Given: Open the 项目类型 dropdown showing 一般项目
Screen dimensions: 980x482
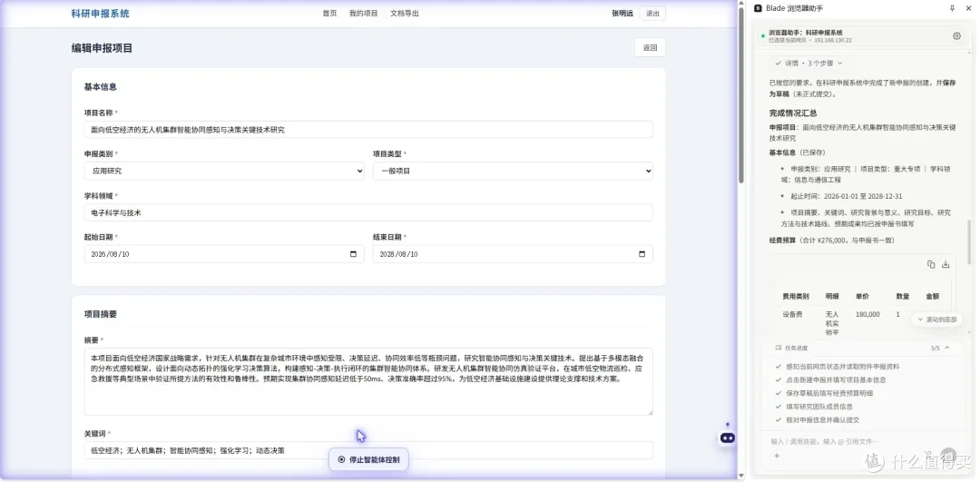Looking at the screenshot, I should coord(513,171).
